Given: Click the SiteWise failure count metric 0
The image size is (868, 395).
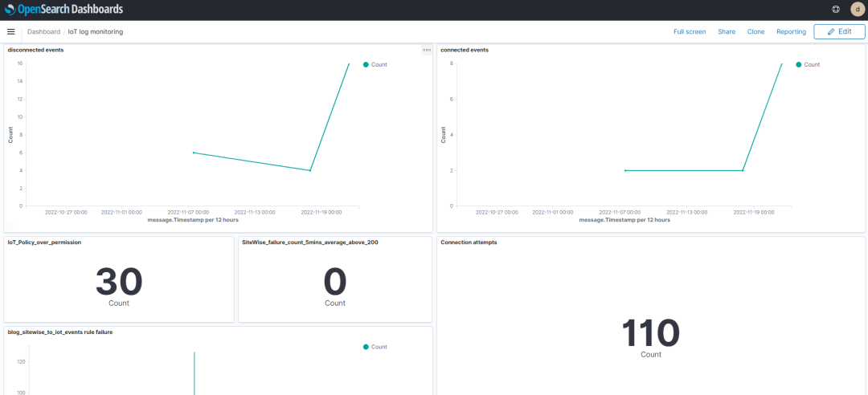Looking at the screenshot, I should point(334,283).
